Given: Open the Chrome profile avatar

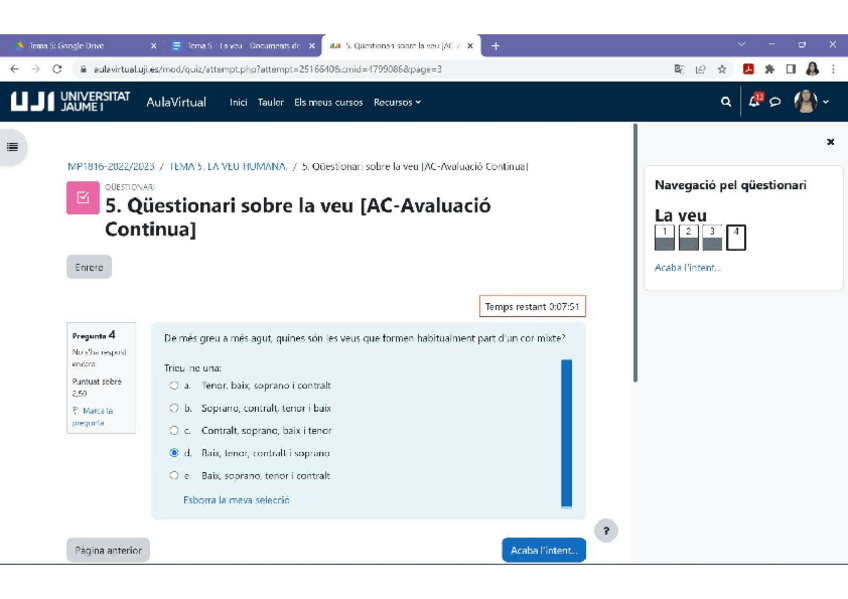Looking at the screenshot, I should (x=812, y=69).
